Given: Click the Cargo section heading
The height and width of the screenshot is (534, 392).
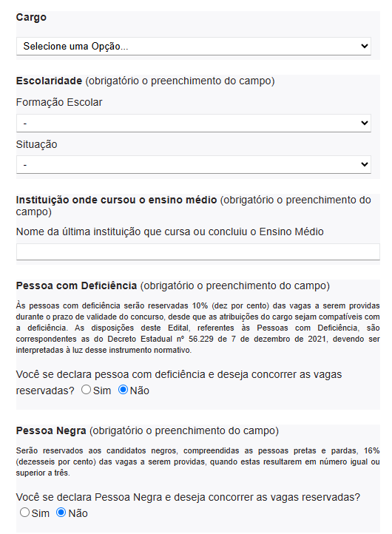Looking at the screenshot, I should pyautogui.click(x=31, y=17).
